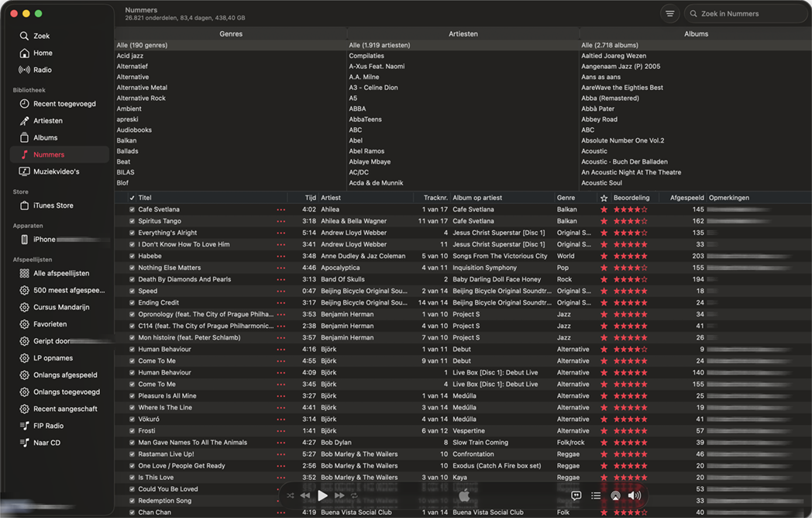Open the Naar CD playlist
The width and height of the screenshot is (812, 518).
pos(40,443)
